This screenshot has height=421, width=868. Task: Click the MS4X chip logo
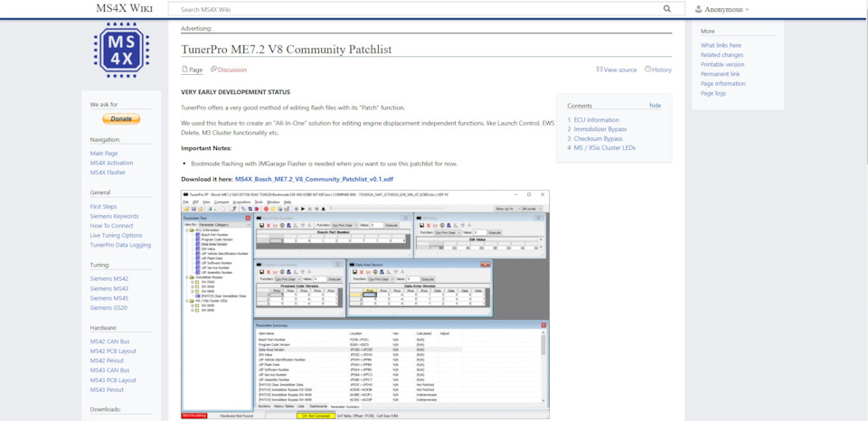click(121, 51)
